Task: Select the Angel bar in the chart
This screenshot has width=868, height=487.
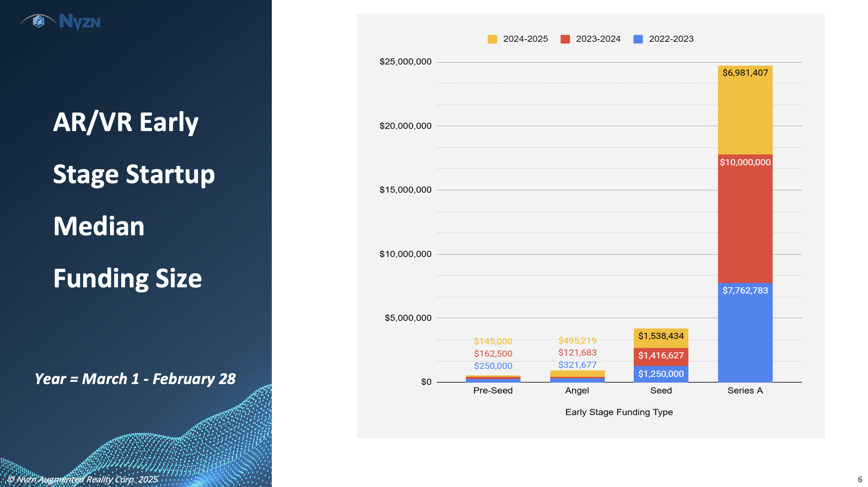Action: [x=577, y=375]
